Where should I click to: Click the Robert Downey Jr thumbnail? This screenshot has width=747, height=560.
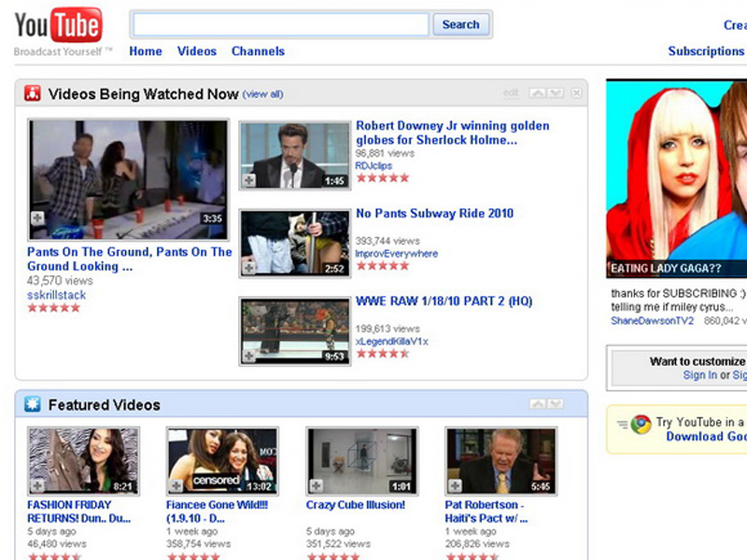295,155
